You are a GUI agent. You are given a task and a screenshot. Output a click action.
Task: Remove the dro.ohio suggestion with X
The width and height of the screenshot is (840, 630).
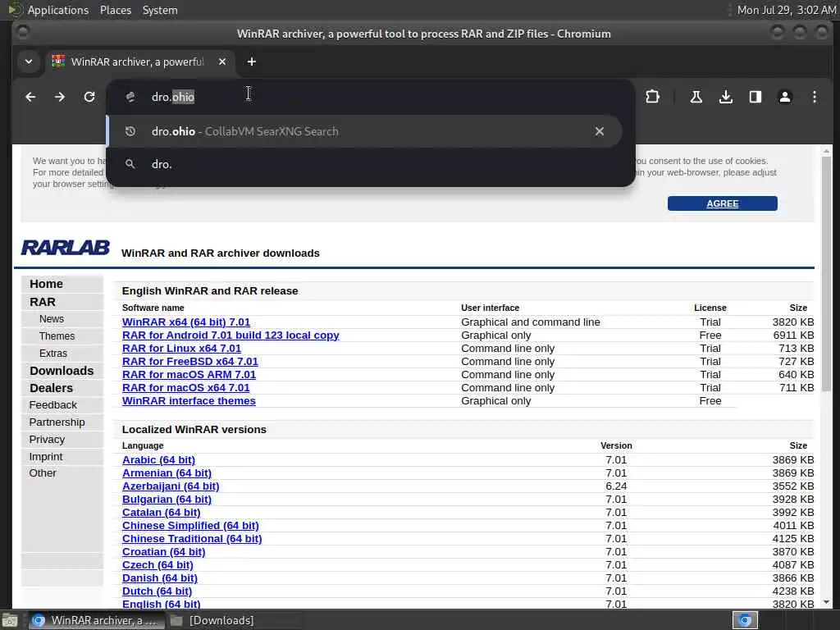[x=600, y=131]
